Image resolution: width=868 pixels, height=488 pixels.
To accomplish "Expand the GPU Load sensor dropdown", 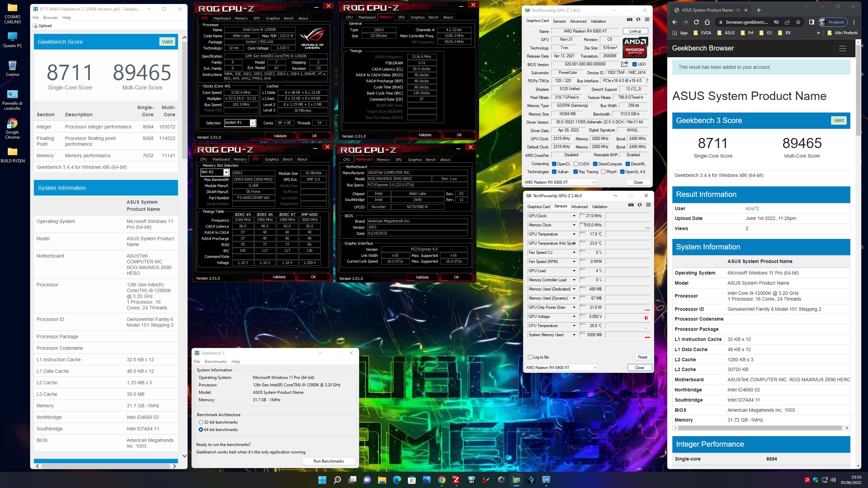I will pyautogui.click(x=574, y=271).
